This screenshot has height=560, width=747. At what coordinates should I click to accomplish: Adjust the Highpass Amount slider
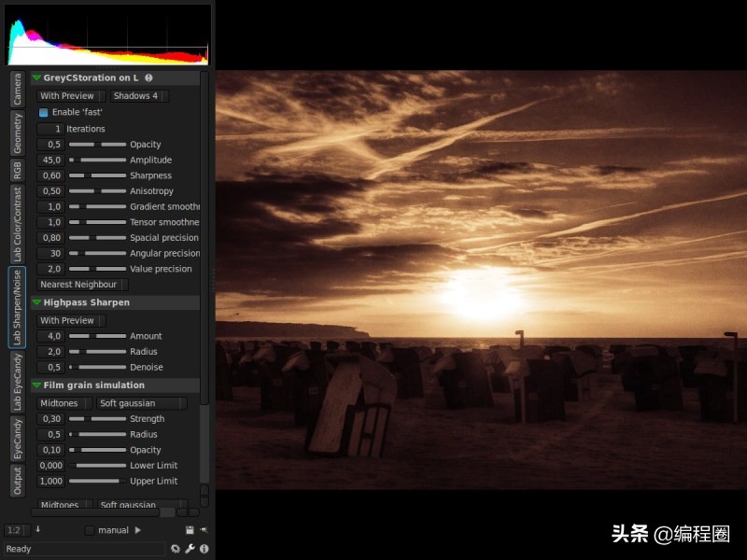(98, 336)
